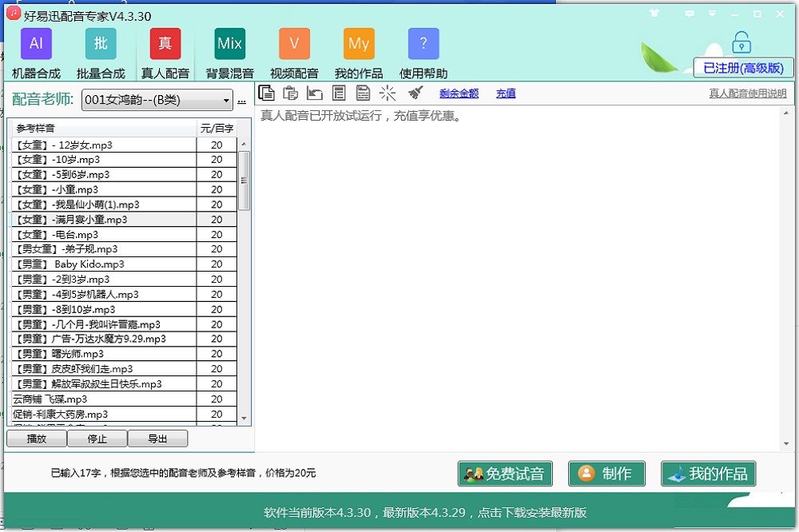Screen dimensions: 799x532
Task: Select the sample 【女童】-满月宴小童.mp3
Action: tap(104, 220)
